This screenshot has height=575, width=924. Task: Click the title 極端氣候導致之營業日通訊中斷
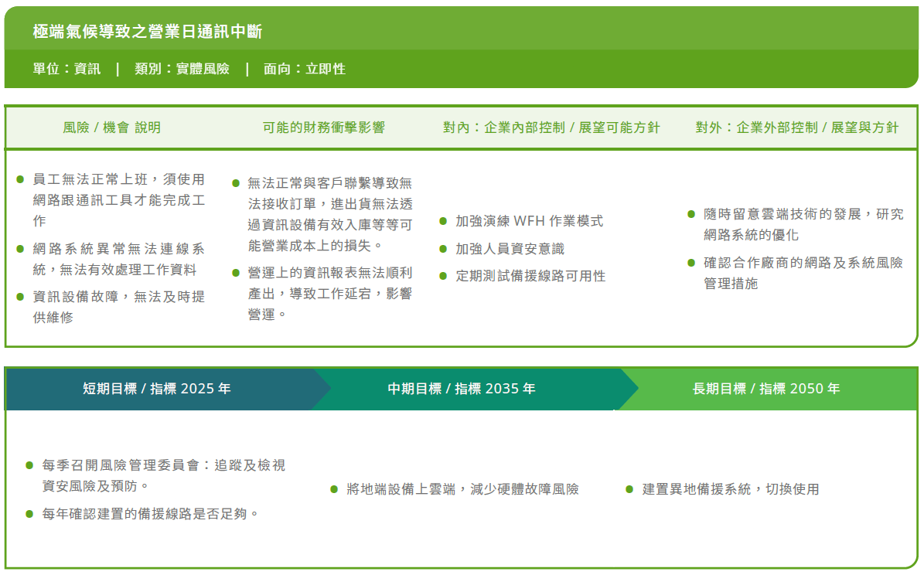click(x=148, y=32)
